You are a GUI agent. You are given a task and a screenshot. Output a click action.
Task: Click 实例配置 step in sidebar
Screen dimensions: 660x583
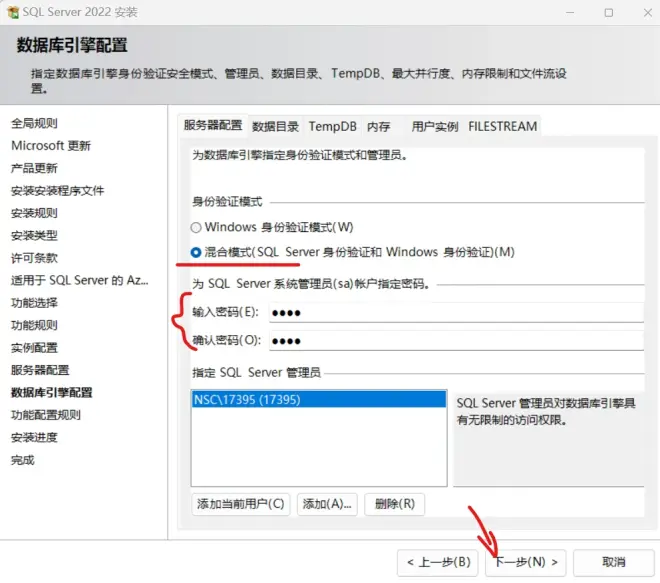[x=34, y=348]
